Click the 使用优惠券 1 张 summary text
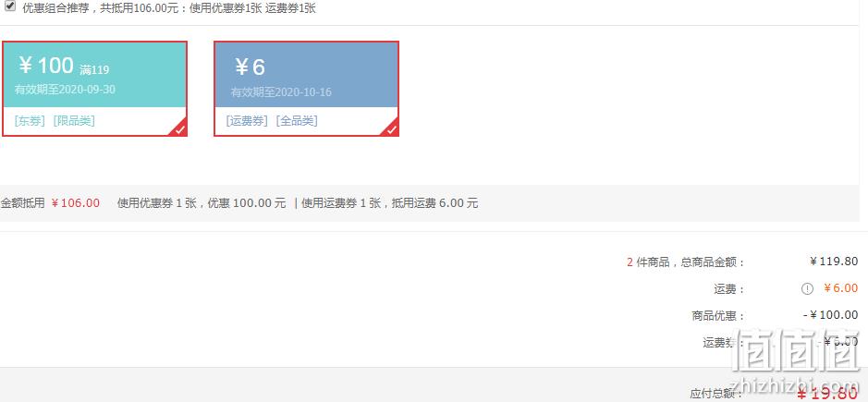 [156, 203]
